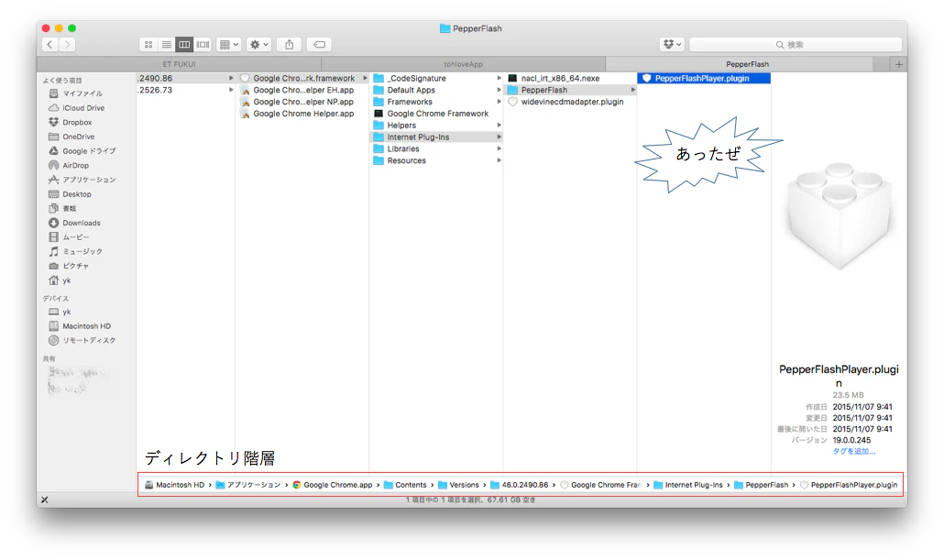Select widevinecdmadapter.plugin file

pyautogui.click(x=571, y=102)
